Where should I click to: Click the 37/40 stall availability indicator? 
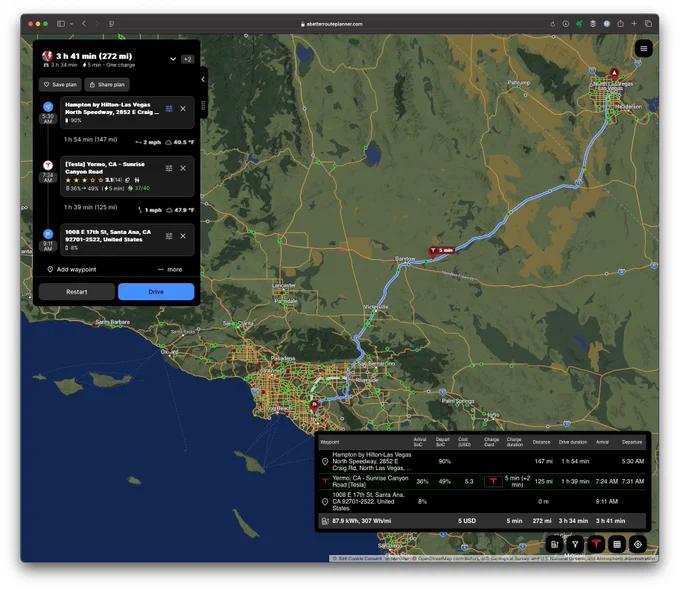[x=139, y=188]
